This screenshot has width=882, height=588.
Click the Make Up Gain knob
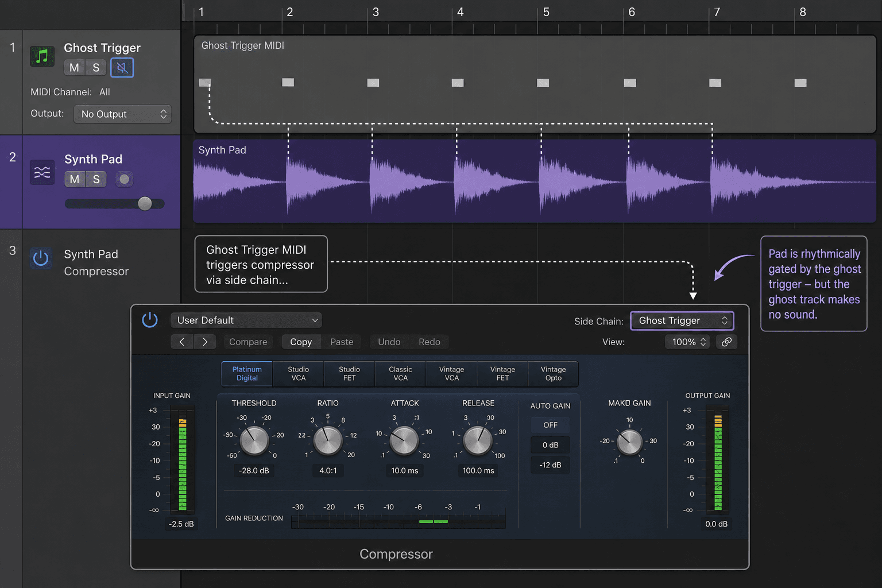tap(629, 442)
